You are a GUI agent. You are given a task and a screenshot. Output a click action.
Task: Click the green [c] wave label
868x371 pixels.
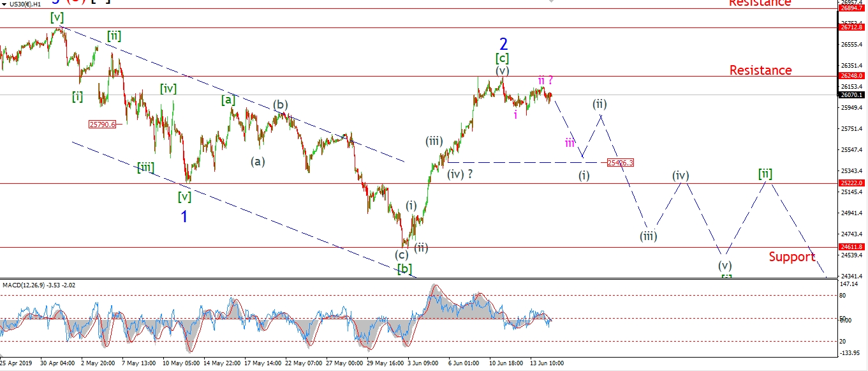click(503, 58)
